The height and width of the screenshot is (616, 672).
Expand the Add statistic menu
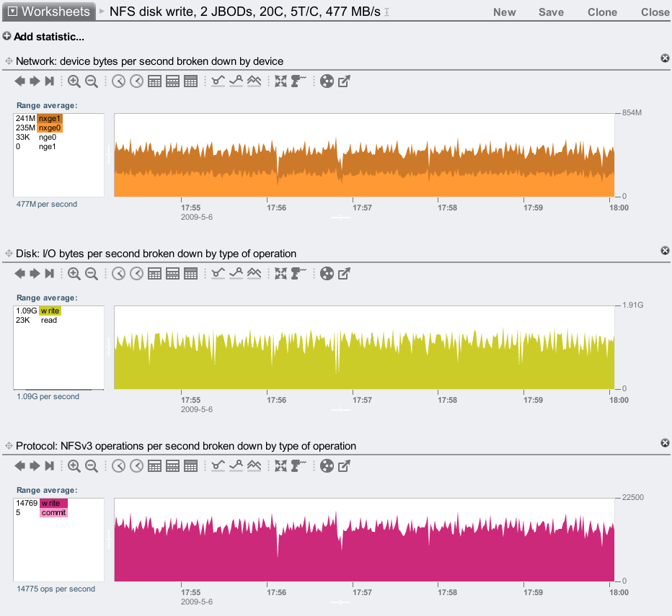43,36
